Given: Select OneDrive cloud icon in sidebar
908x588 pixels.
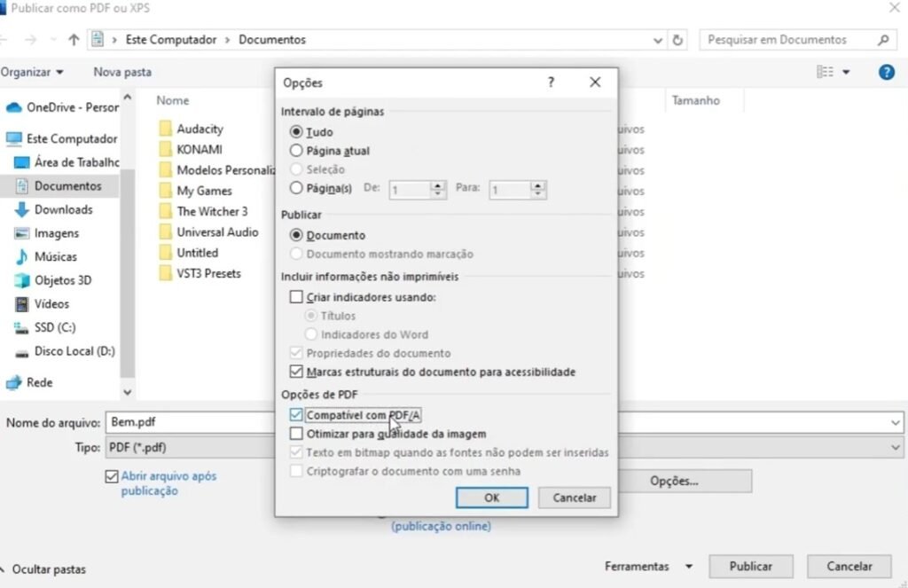Looking at the screenshot, I should [14, 107].
